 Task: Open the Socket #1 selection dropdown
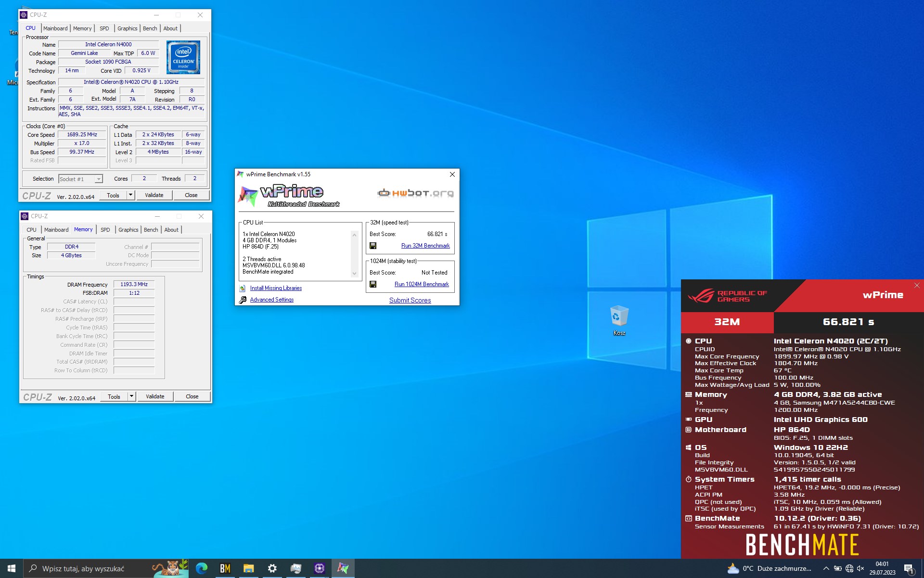pyautogui.click(x=80, y=179)
